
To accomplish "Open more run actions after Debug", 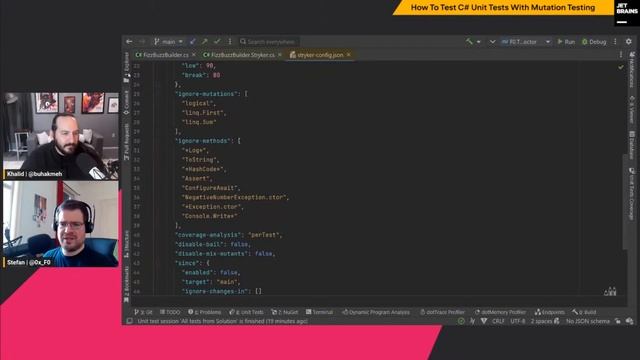I will [616, 42].
